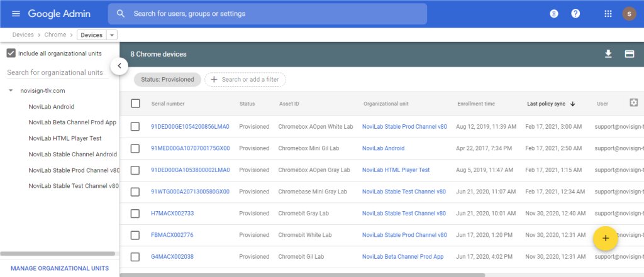
Task: Sort by Serial number column
Action: (x=168, y=104)
